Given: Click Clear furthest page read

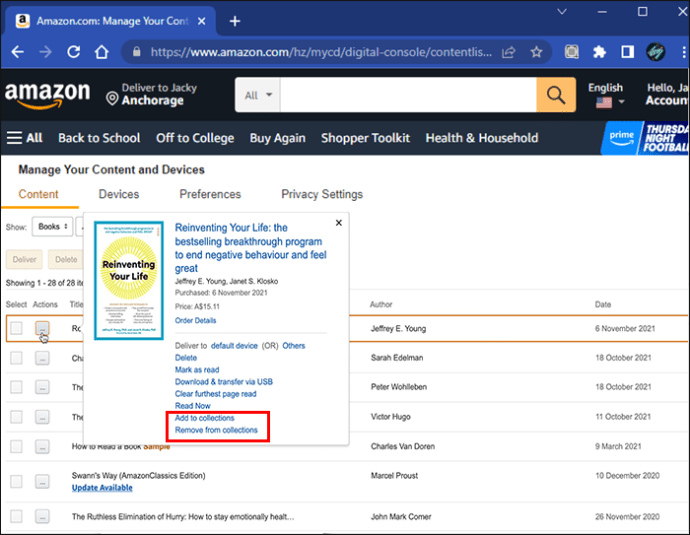Looking at the screenshot, I should pyautogui.click(x=216, y=394).
